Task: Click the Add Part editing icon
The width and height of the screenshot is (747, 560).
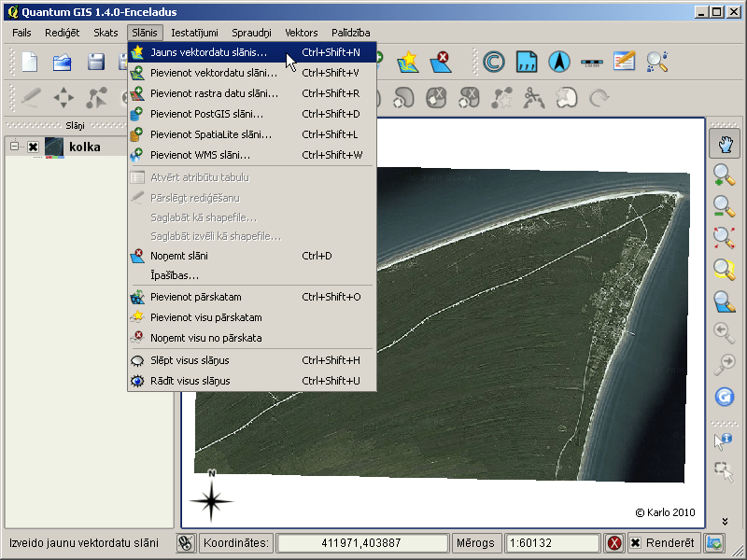Action: 403,98
